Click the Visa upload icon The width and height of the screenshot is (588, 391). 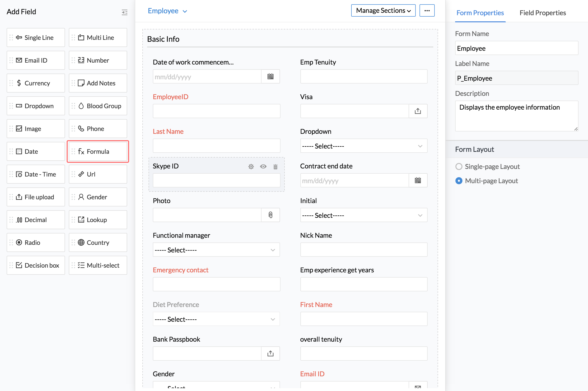coord(418,111)
